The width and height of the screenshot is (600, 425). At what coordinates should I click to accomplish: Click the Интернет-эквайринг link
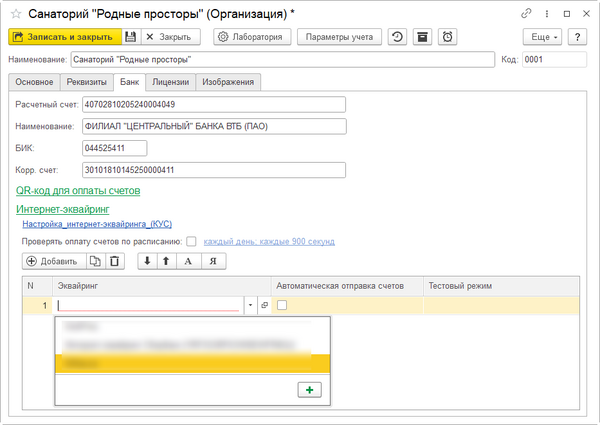(x=63, y=209)
